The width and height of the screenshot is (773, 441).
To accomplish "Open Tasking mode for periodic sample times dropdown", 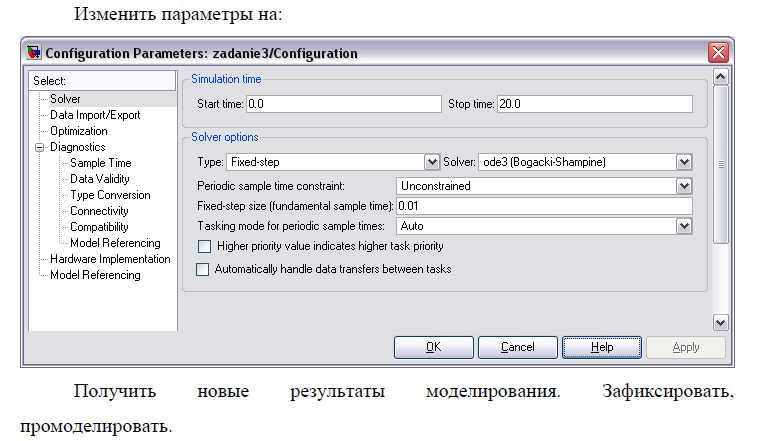I will click(684, 226).
